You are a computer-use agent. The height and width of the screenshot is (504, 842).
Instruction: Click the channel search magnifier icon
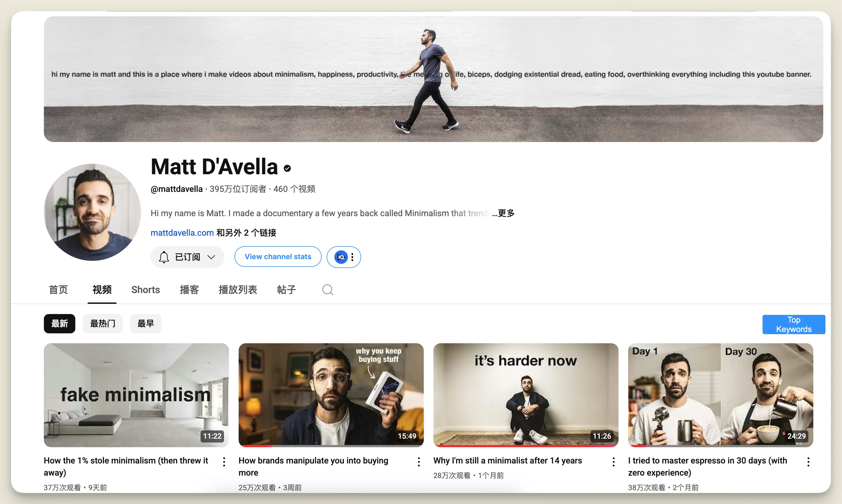click(327, 290)
